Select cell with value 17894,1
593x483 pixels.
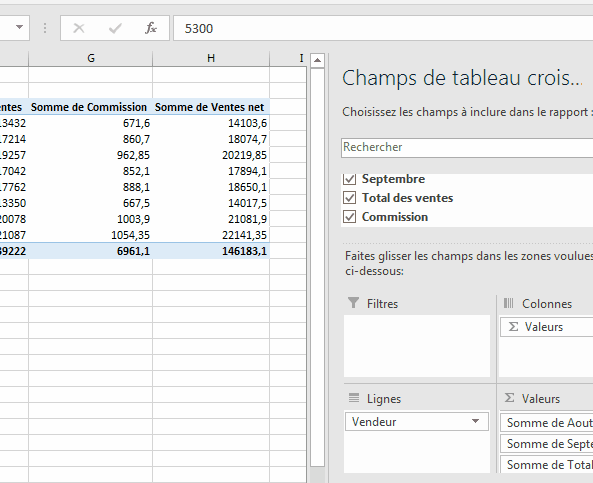point(211,171)
